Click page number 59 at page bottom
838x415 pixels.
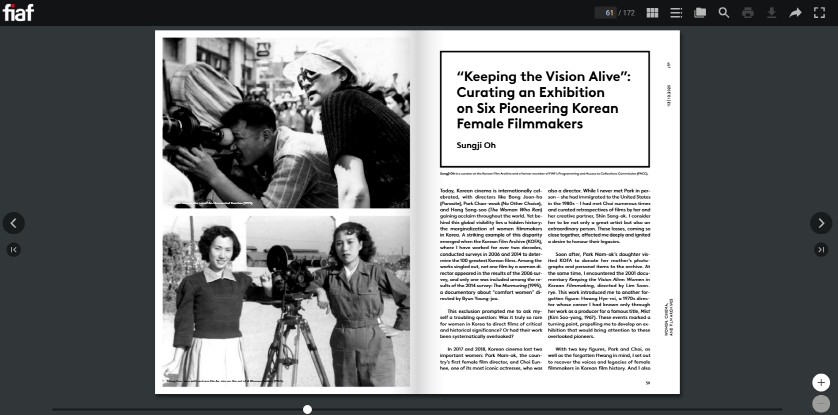coord(648,382)
